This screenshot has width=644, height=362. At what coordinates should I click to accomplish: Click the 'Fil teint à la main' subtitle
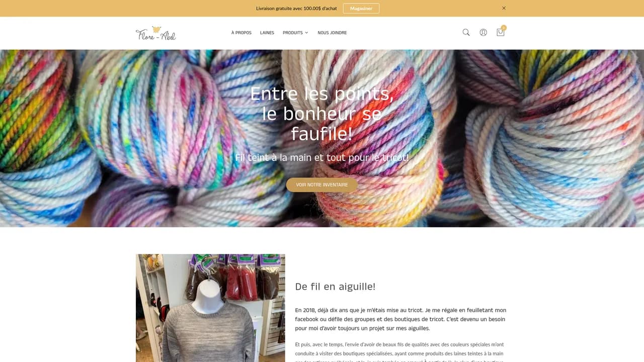point(322,157)
